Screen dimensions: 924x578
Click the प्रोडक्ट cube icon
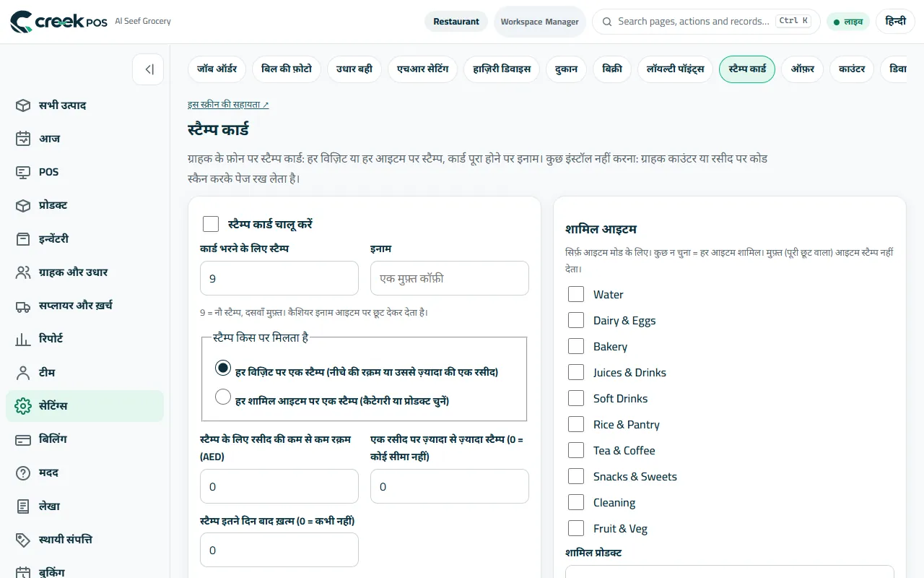pyautogui.click(x=23, y=205)
